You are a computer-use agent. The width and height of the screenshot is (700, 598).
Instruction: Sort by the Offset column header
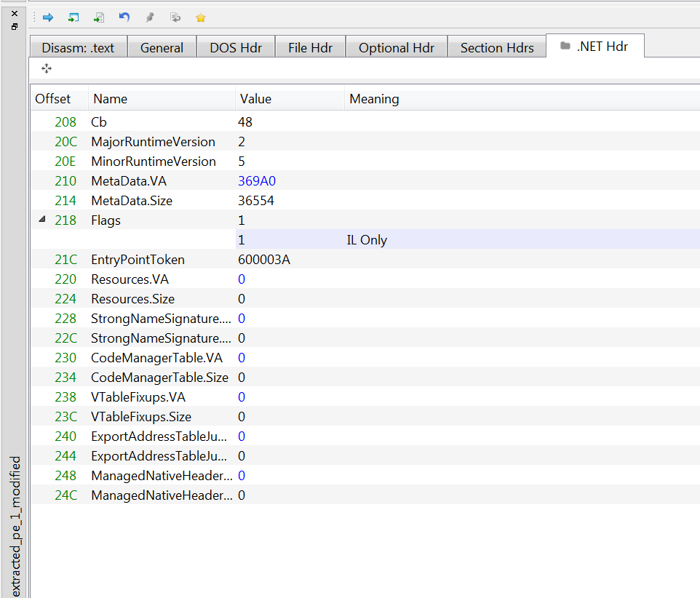tap(53, 99)
